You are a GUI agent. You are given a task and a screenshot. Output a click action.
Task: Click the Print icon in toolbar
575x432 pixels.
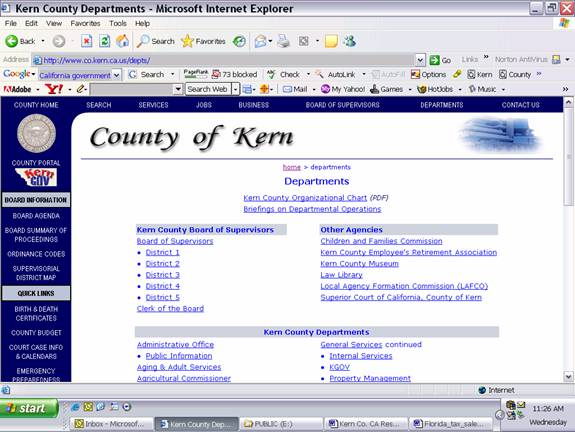pyautogui.click(x=283, y=41)
